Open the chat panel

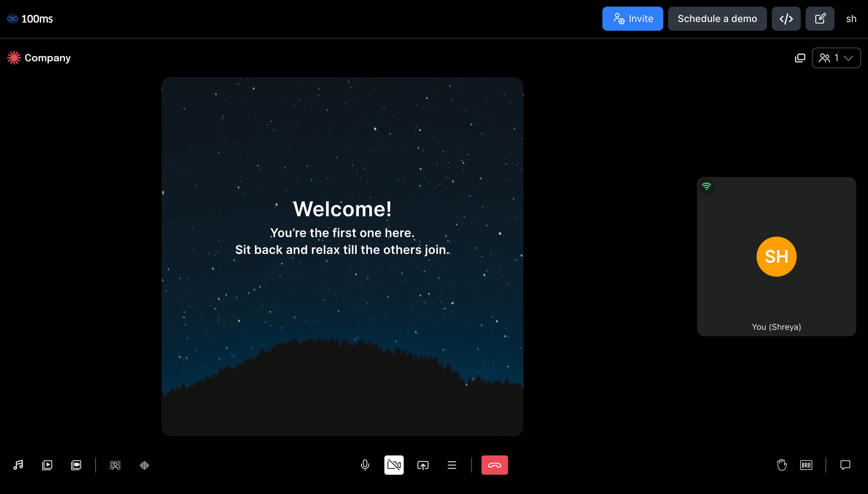[845, 465]
